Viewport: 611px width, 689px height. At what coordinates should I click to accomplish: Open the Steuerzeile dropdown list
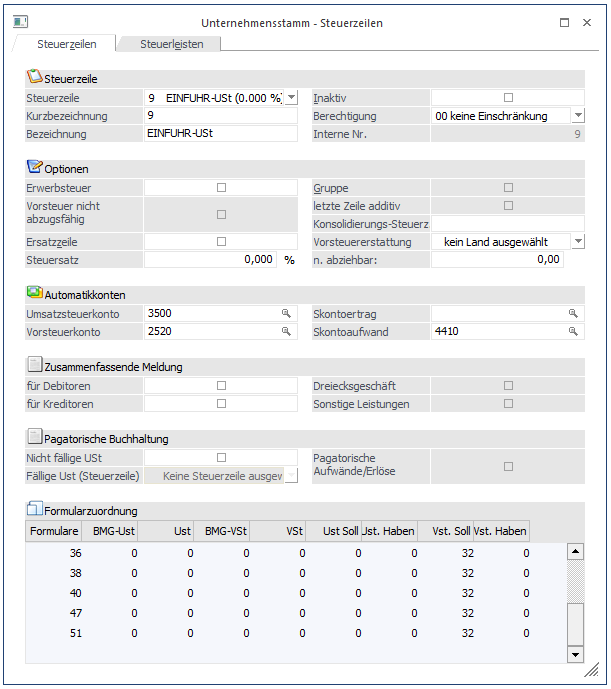tap(291, 98)
